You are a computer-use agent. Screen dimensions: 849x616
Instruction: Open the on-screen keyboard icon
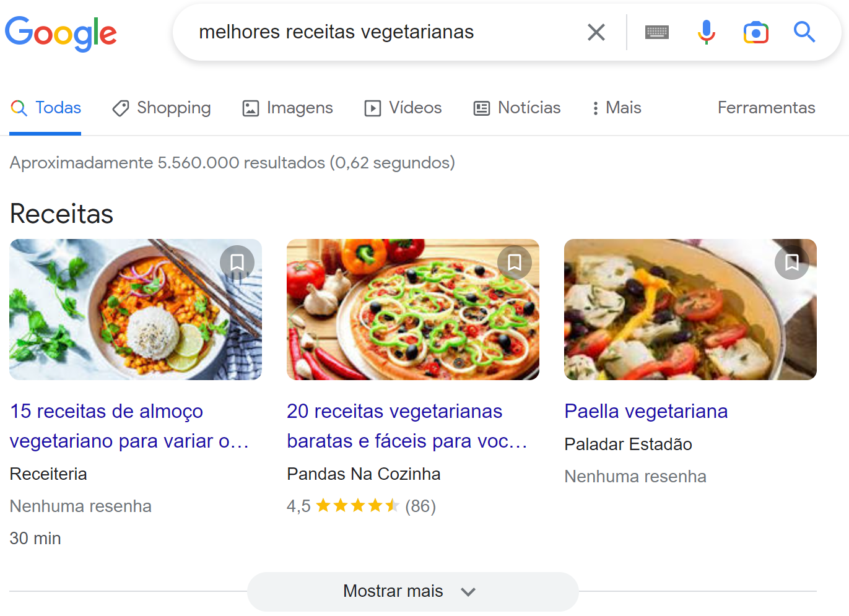[656, 32]
